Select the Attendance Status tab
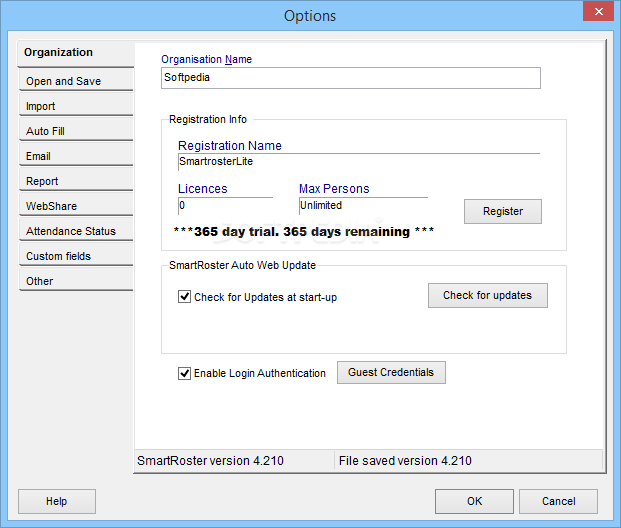 (76, 231)
